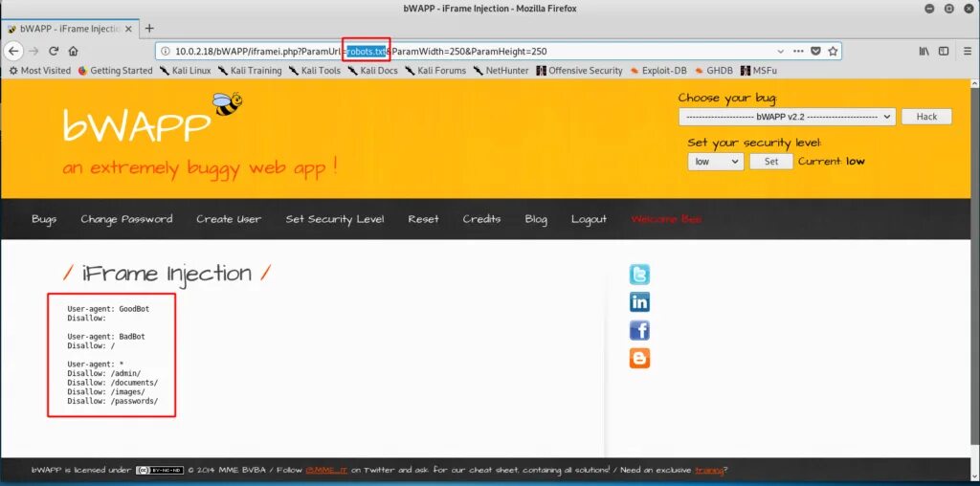This screenshot has width=980, height=486.
Task: Go back with the Firefox back arrow
Action: tap(13, 52)
